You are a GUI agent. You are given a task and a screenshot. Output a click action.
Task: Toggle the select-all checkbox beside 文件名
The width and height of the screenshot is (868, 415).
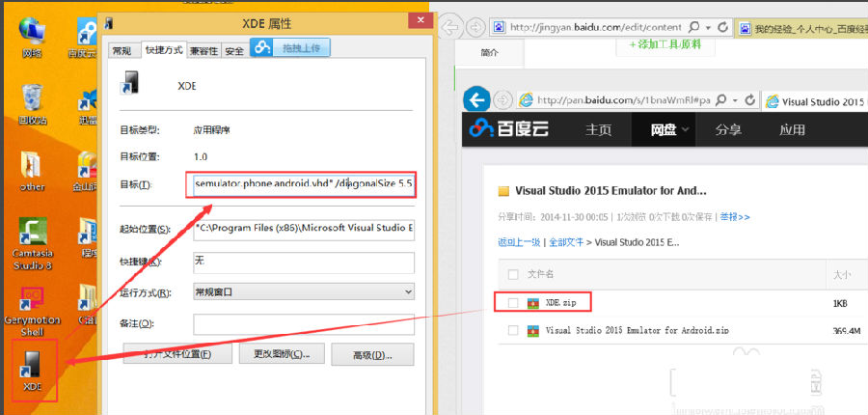[513, 275]
